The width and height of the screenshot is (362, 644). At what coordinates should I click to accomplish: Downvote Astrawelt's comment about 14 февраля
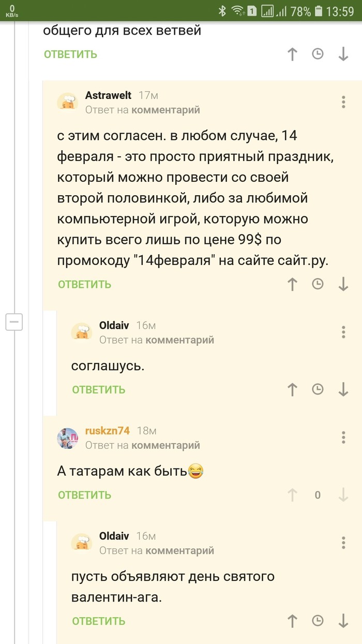click(x=343, y=284)
